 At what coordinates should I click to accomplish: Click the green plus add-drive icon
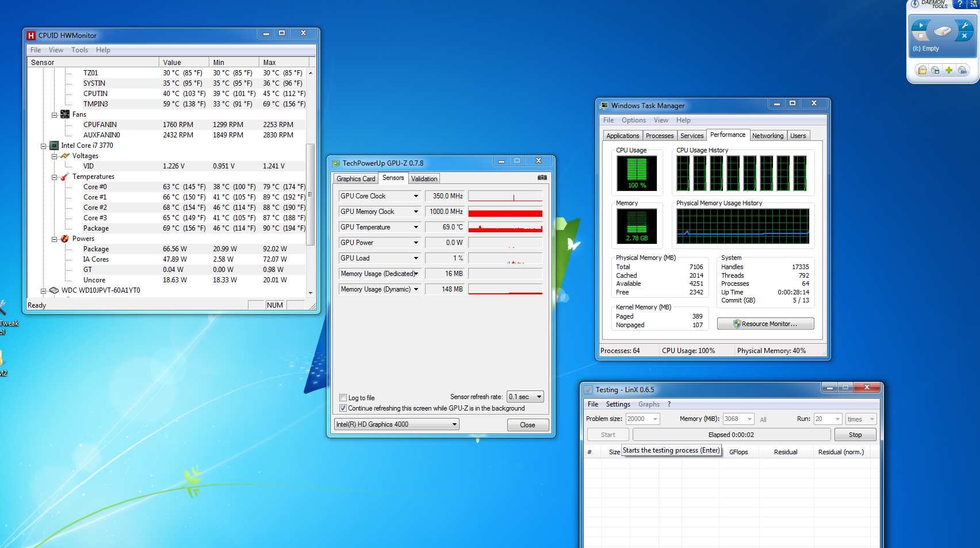coord(948,70)
